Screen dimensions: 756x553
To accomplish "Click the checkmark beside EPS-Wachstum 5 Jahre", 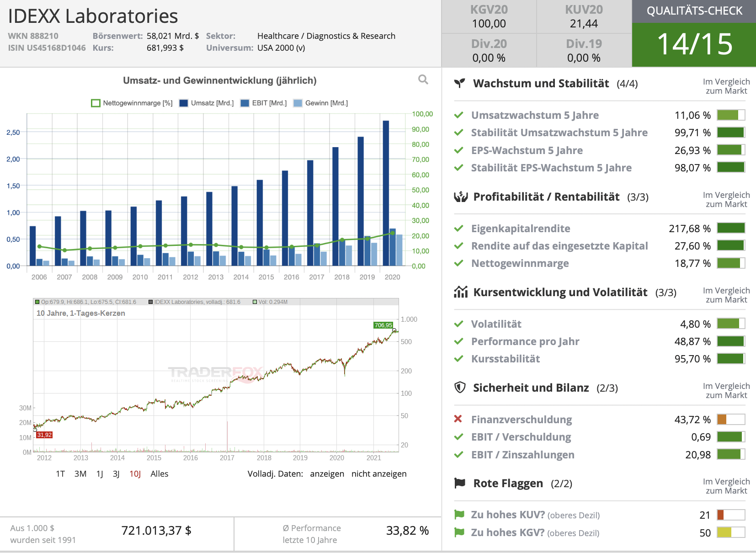I will pos(459,150).
